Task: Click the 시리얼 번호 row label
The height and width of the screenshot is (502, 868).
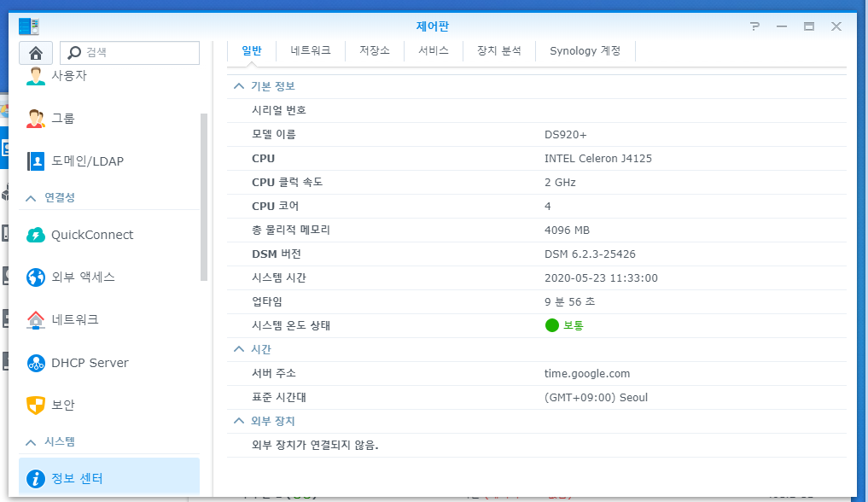Action: click(279, 110)
